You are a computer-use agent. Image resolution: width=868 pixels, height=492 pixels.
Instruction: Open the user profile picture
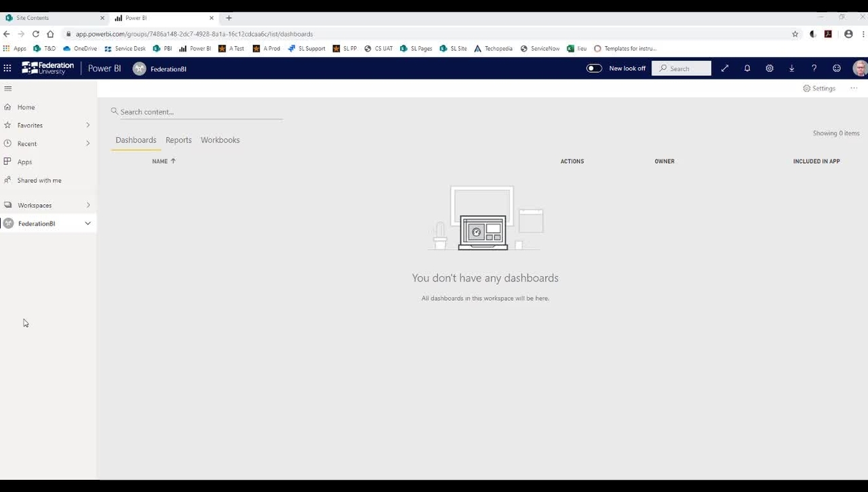coord(859,69)
